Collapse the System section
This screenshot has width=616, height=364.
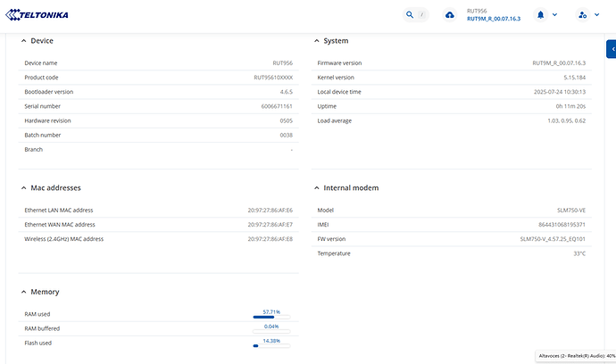(x=316, y=41)
